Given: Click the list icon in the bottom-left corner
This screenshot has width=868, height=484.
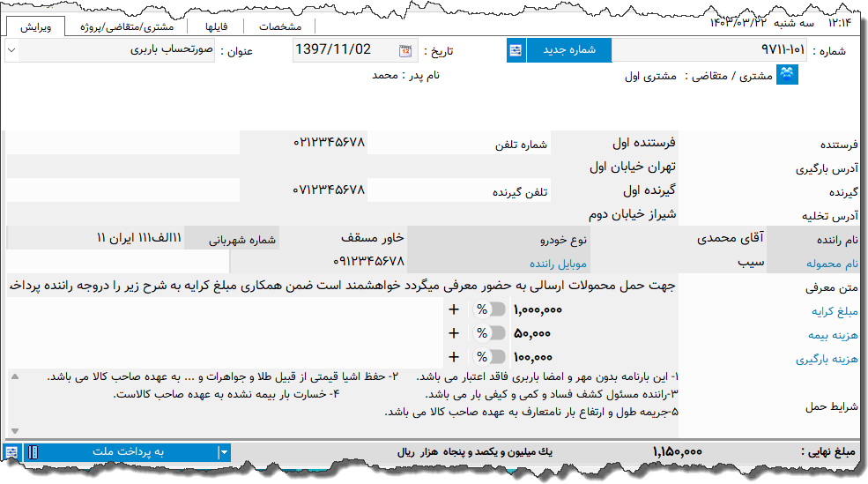Looking at the screenshot, I should pos(11,452).
